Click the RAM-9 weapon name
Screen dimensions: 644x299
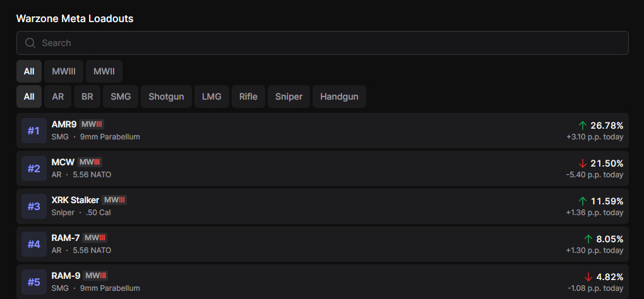(66, 276)
